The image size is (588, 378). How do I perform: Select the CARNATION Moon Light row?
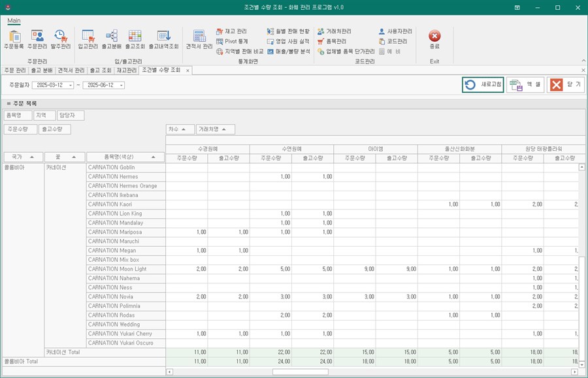[125, 269]
